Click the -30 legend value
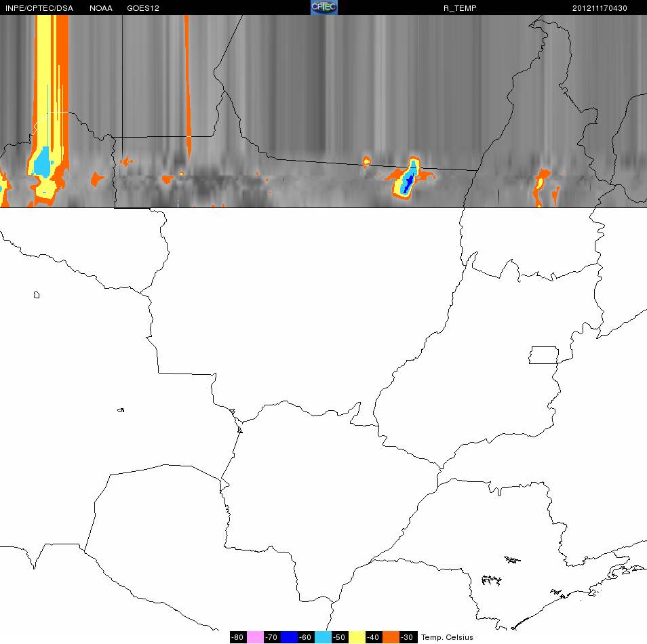Screen dimensions: 647x644 tap(407, 637)
